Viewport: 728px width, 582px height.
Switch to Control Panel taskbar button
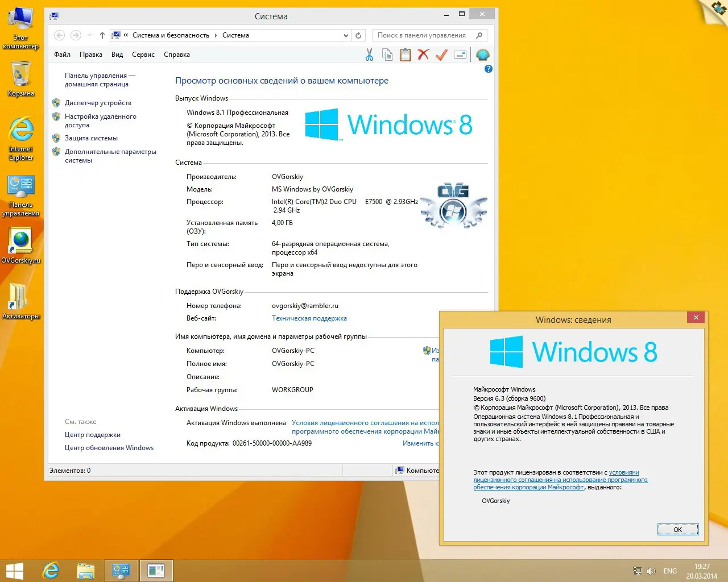click(x=121, y=571)
